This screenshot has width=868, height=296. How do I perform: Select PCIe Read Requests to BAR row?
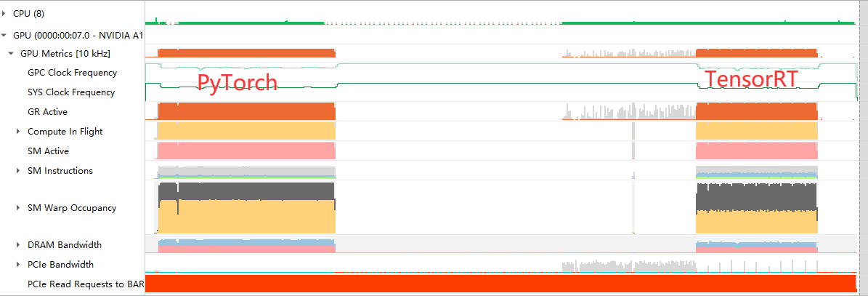pos(85,284)
